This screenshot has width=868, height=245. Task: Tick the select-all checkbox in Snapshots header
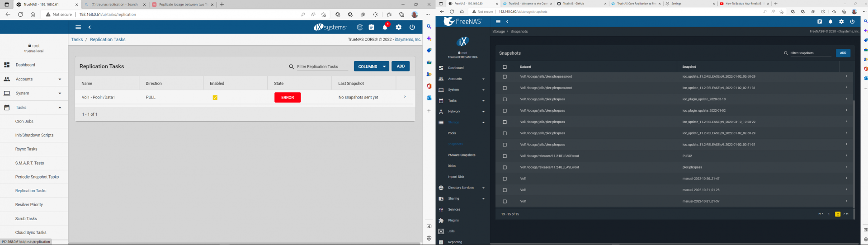tap(505, 67)
